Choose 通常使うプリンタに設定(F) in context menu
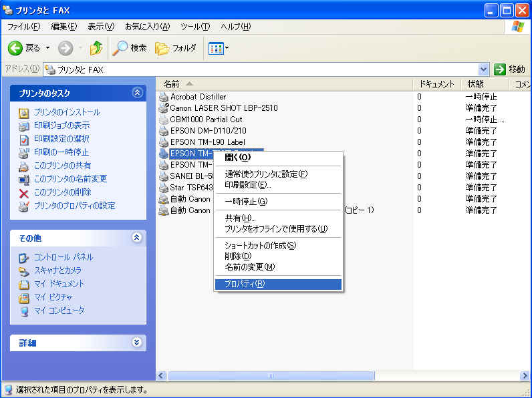Viewport: 532px width, 398px height. pyautogui.click(x=278, y=174)
